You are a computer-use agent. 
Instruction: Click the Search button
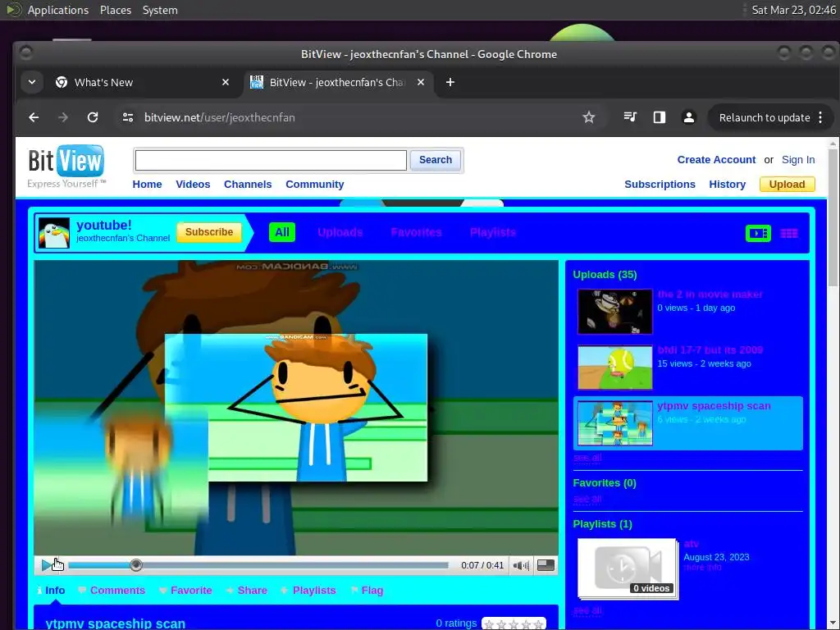pos(435,160)
